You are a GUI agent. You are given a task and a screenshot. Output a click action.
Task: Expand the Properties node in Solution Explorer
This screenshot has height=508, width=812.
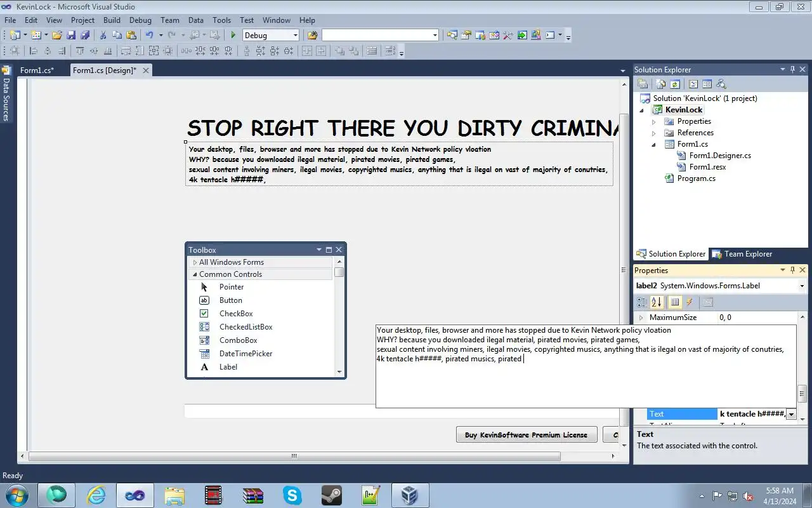[654, 121]
